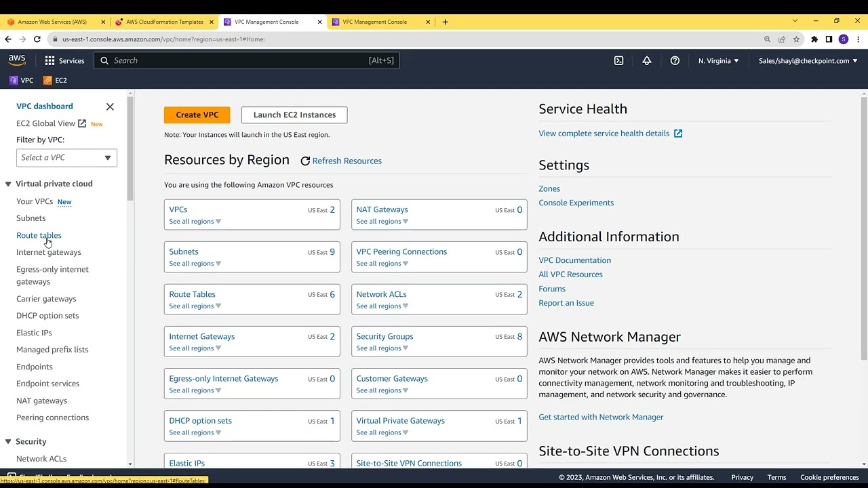The image size is (868, 488).
Task: Open Cookie preferences in footer
Action: click(x=829, y=477)
